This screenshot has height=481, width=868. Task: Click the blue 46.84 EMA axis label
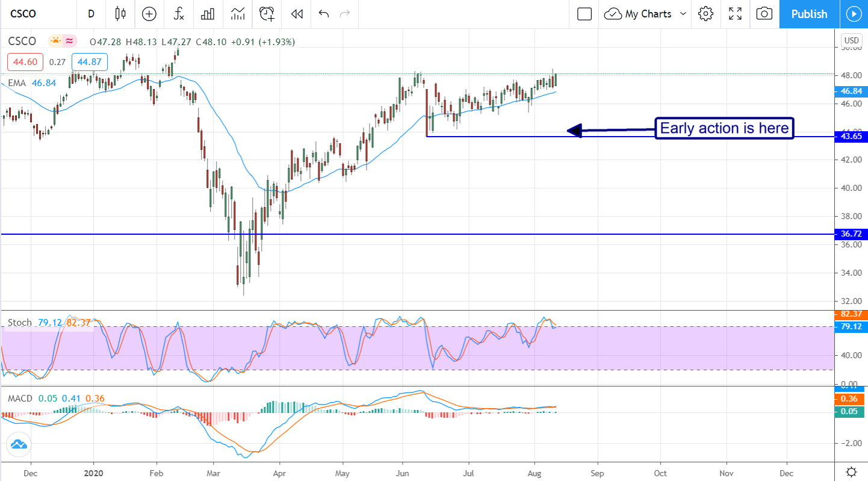point(851,91)
